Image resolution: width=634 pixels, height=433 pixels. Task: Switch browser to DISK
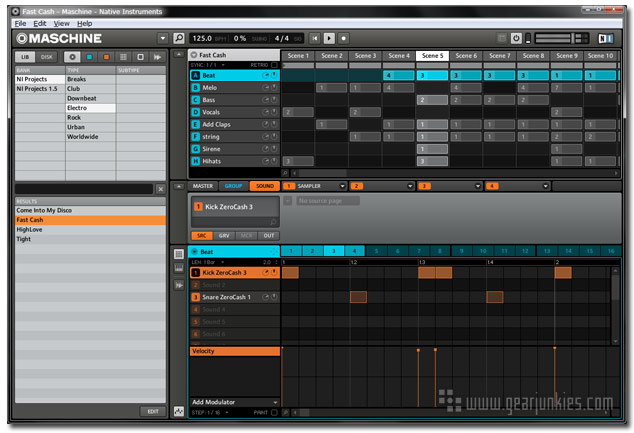(47, 57)
